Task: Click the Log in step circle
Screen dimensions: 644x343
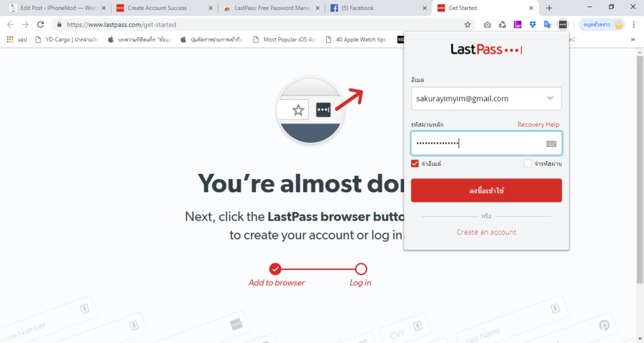Action: pos(361,269)
